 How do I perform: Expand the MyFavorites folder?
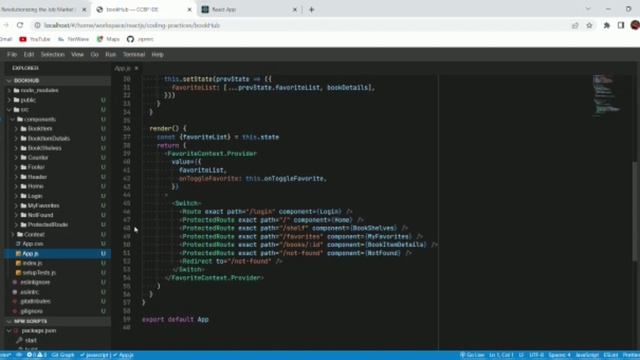57,206
